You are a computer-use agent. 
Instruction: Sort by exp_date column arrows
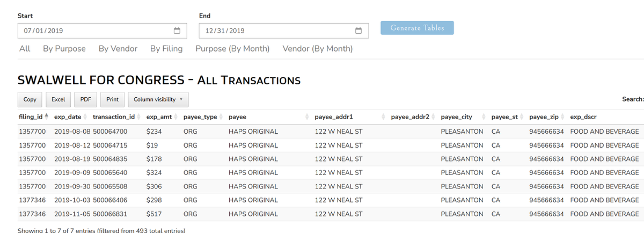(x=86, y=116)
